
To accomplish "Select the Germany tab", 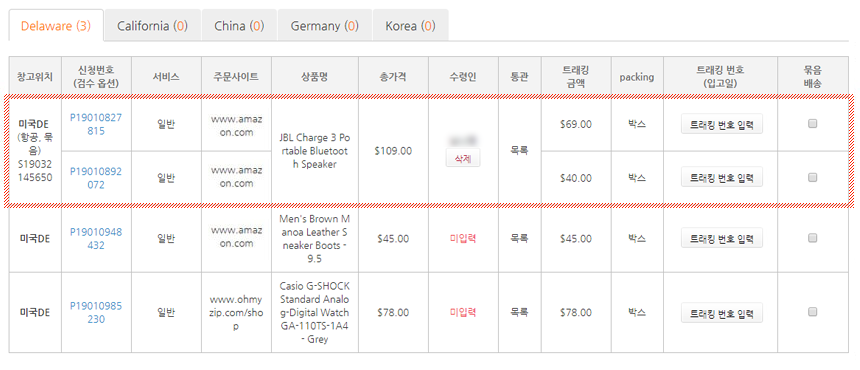I will coord(325,25).
